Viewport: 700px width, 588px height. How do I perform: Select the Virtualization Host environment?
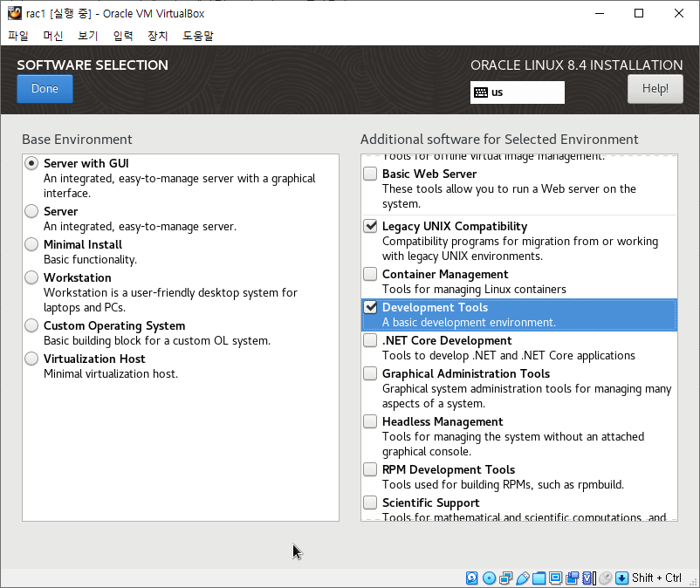(31, 359)
